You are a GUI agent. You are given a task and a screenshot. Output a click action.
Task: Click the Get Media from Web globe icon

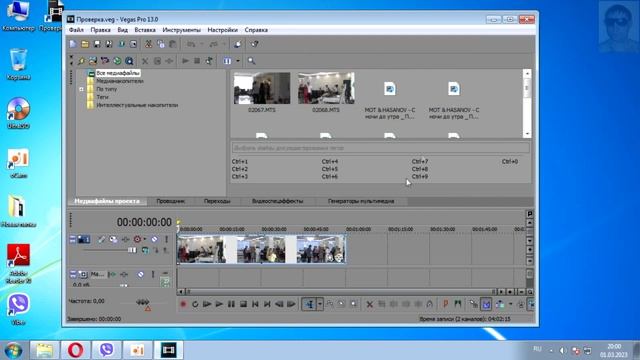tap(117, 61)
